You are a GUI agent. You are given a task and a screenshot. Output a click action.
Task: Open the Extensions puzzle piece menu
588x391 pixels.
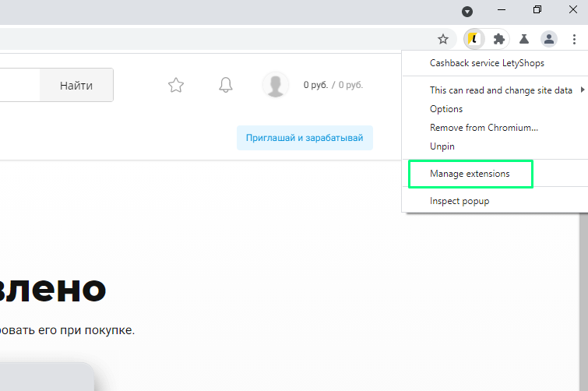[498, 39]
